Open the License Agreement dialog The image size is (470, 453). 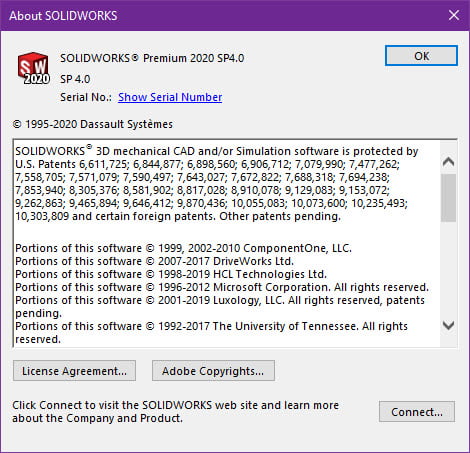(74, 371)
